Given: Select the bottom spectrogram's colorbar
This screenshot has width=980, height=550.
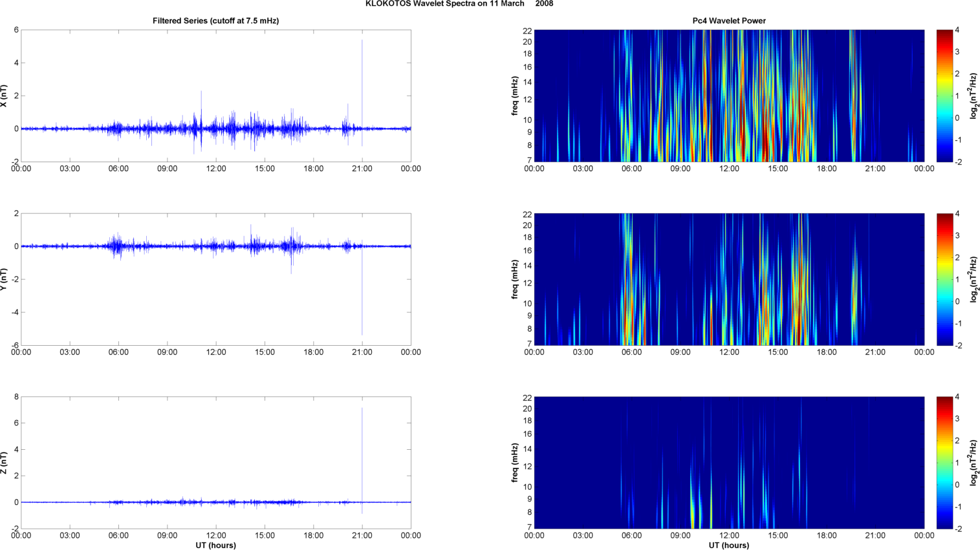Looking at the screenshot, I should tap(944, 463).
